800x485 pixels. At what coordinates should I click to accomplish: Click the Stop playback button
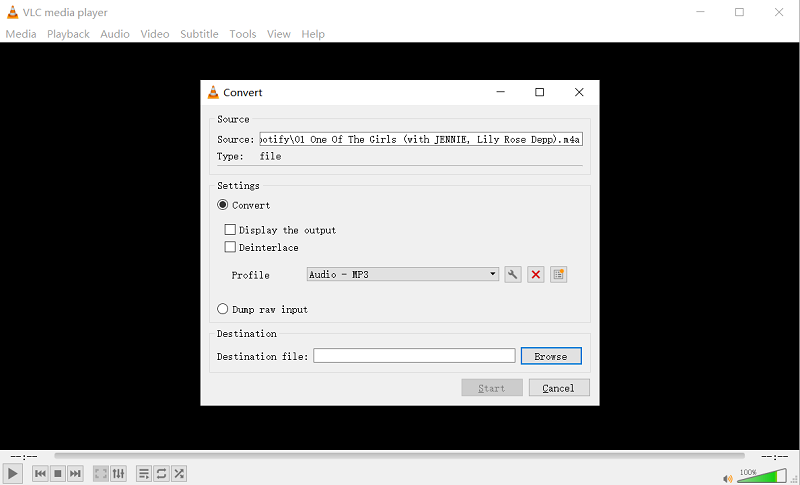(58, 474)
